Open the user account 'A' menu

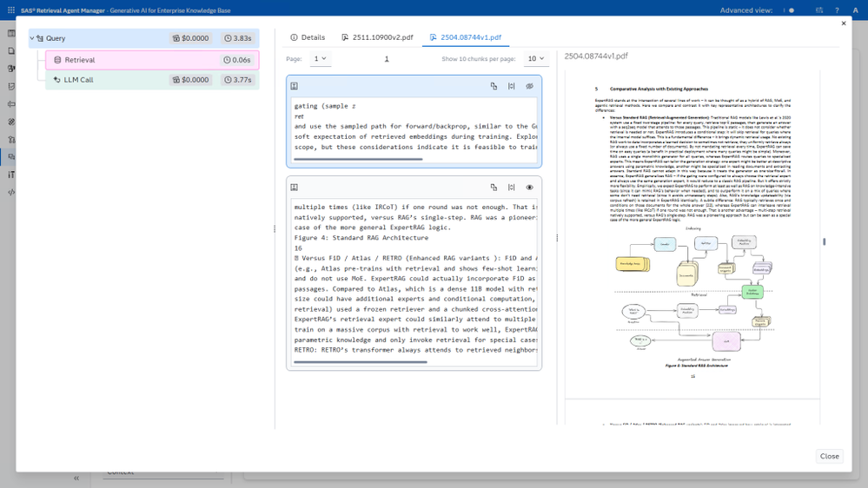(855, 10)
